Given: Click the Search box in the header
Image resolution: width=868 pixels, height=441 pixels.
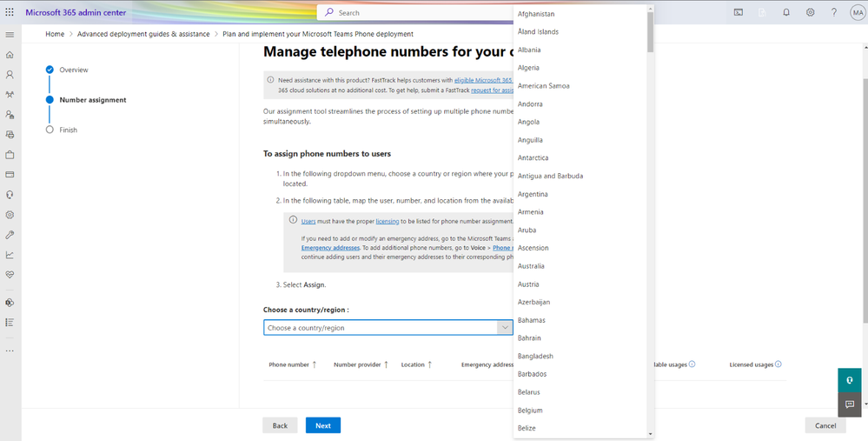Looking at the screenshot, I should point(415,12).
